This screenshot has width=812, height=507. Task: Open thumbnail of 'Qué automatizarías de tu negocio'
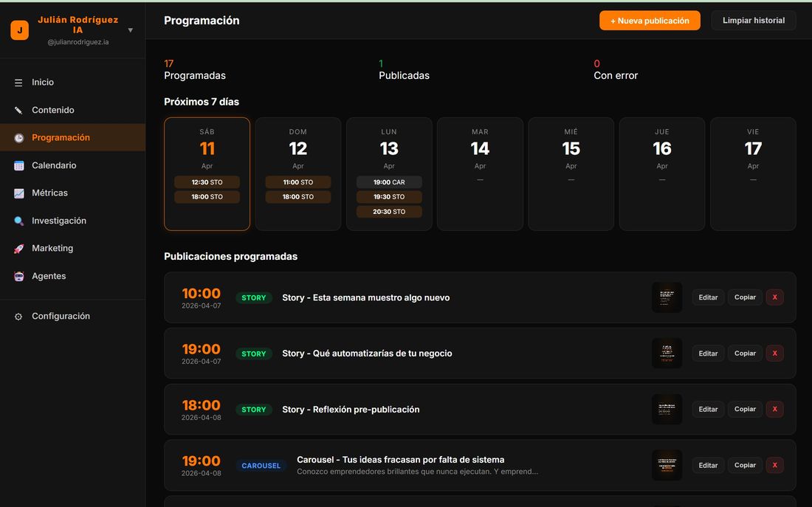667,353
